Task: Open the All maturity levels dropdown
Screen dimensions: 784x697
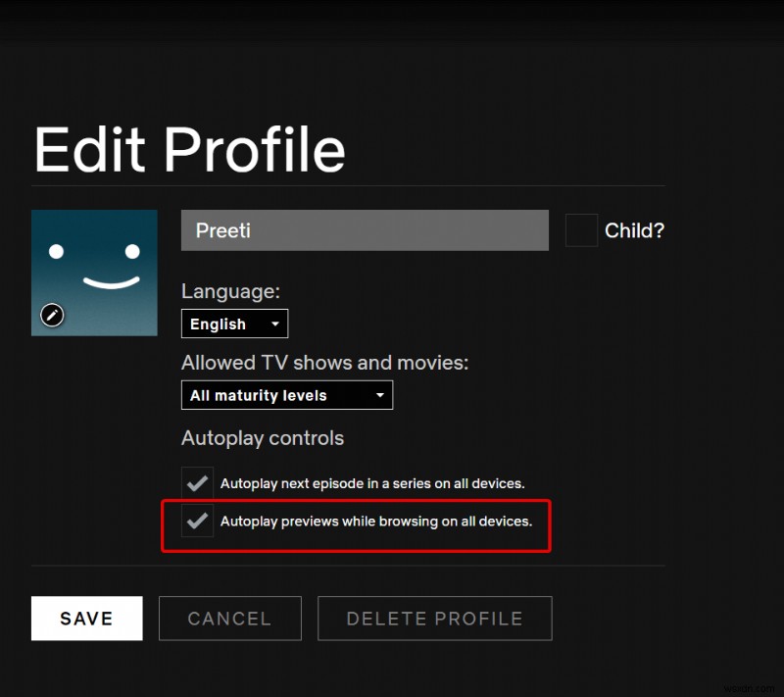Action: coord(287,395)
